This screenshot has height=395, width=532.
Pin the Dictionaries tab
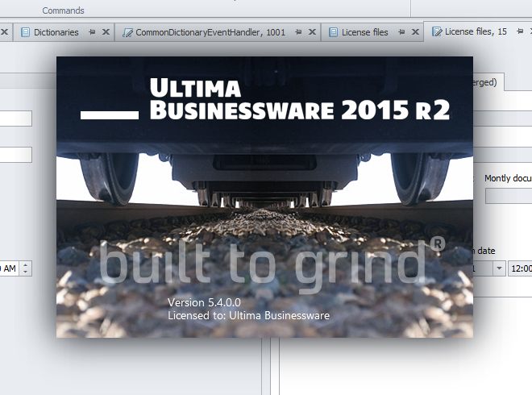click(92, 32)
